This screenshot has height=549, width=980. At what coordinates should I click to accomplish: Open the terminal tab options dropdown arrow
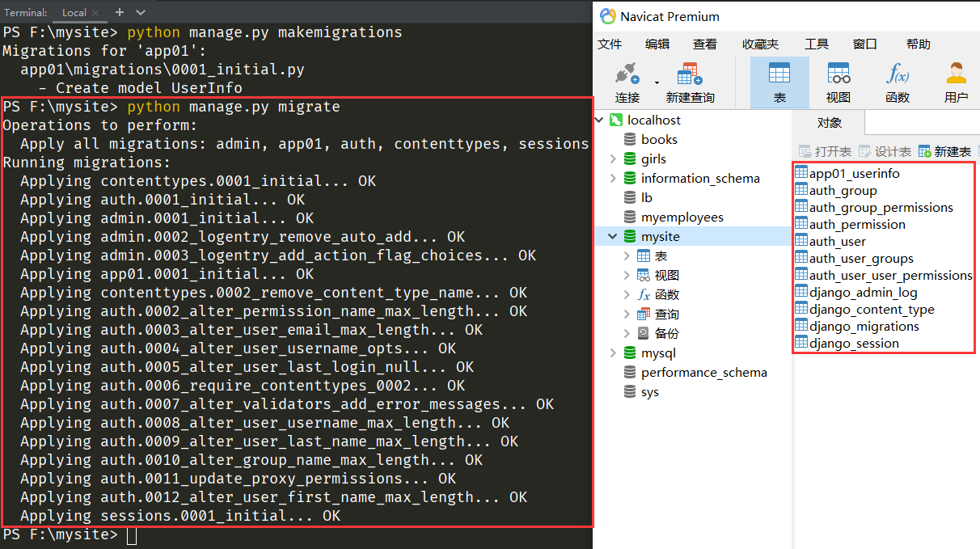(x=141, y=12)
